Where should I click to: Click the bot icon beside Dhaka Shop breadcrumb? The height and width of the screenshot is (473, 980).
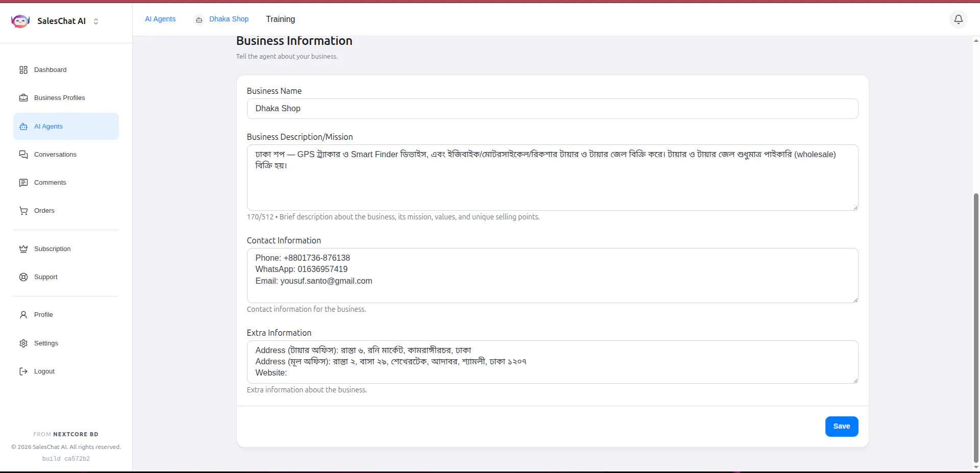(199, 20)
